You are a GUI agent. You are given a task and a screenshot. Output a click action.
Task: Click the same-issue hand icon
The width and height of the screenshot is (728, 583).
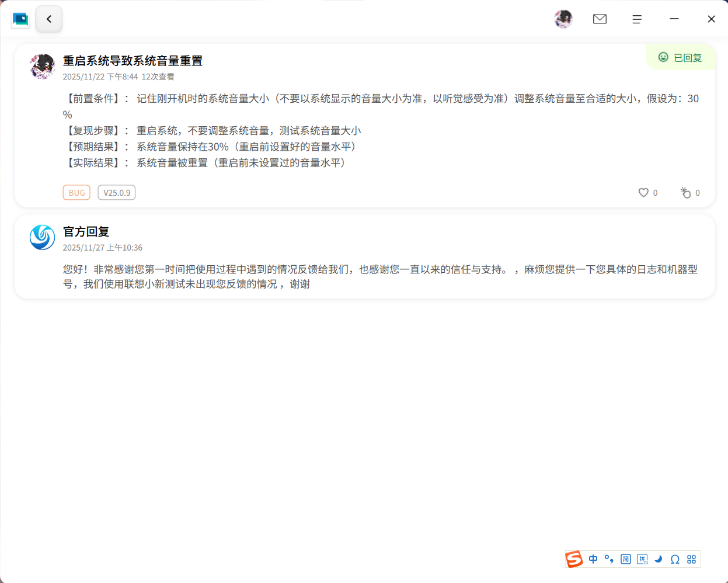pos(685,193)
